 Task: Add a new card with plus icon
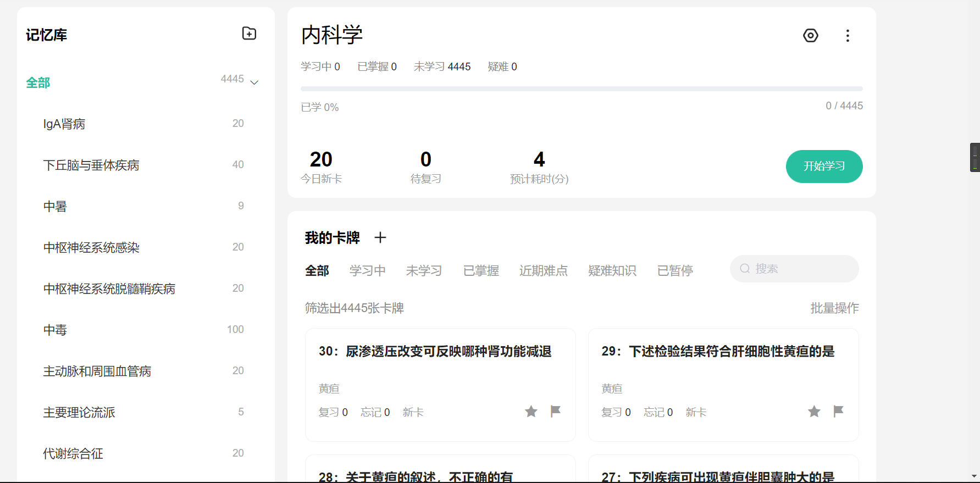click(x=380, y=237)
